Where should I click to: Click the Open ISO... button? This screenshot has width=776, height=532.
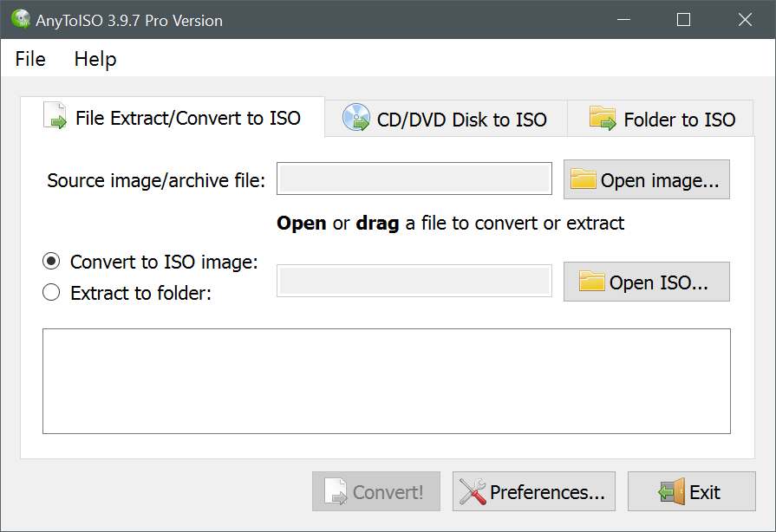tap(646, 282)
